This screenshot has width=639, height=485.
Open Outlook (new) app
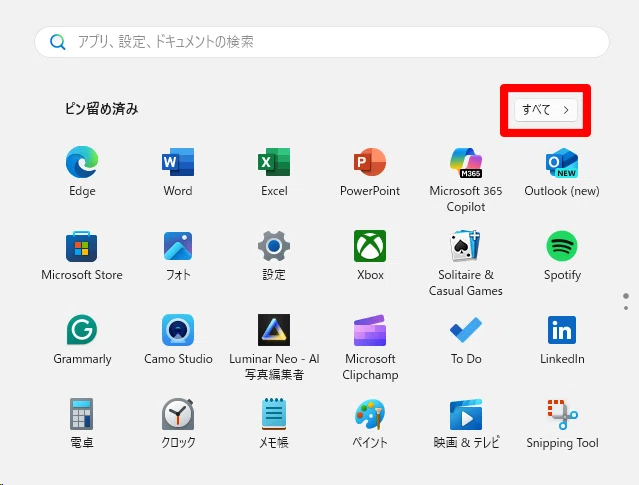click(x=562, y=162)
